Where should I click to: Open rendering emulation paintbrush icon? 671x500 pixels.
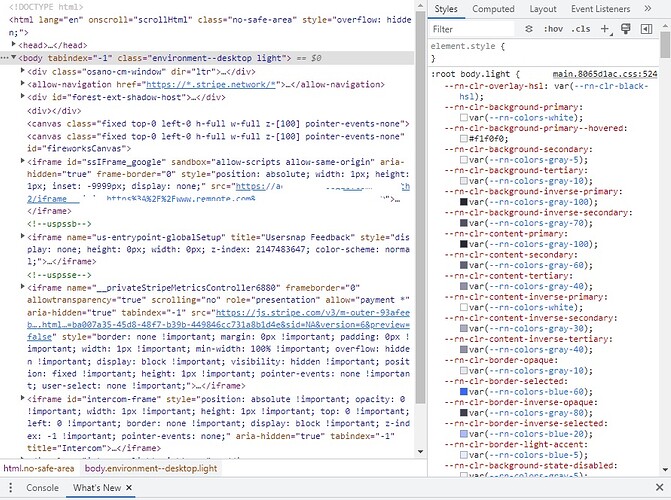(x=626, y=29)
